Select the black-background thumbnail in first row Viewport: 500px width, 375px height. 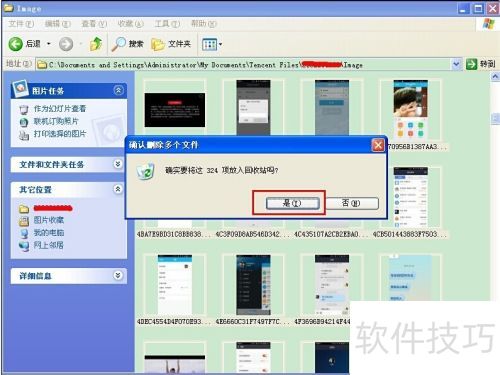point(175,110)
